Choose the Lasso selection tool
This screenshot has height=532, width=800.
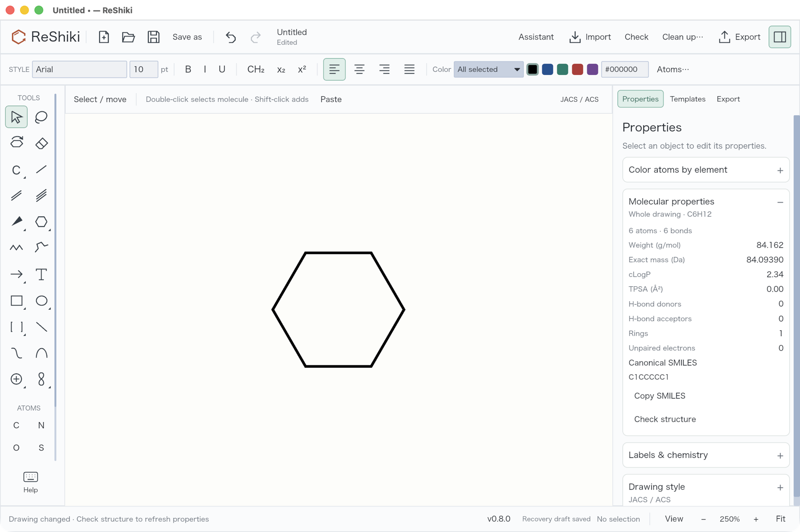pos(41,117)
